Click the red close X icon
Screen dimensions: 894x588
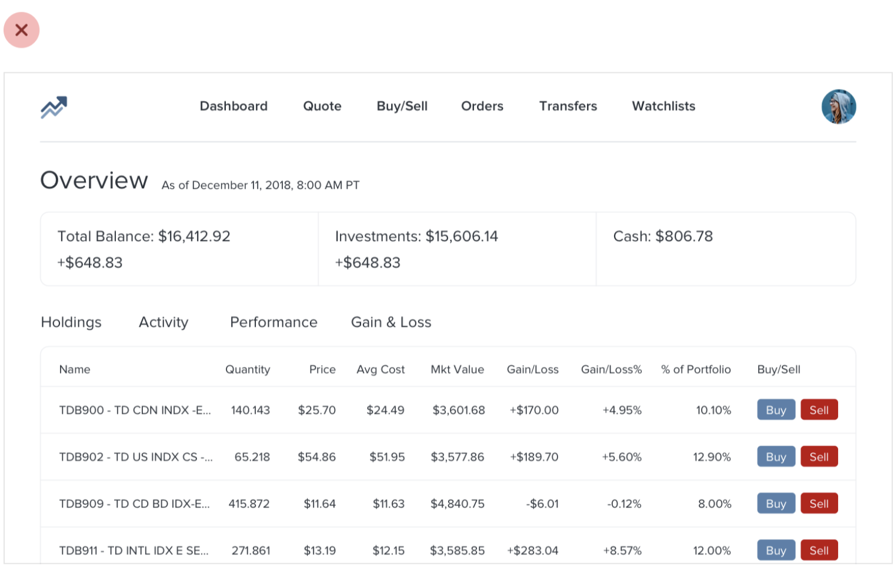pyautogui.click(x=21, y=30)
